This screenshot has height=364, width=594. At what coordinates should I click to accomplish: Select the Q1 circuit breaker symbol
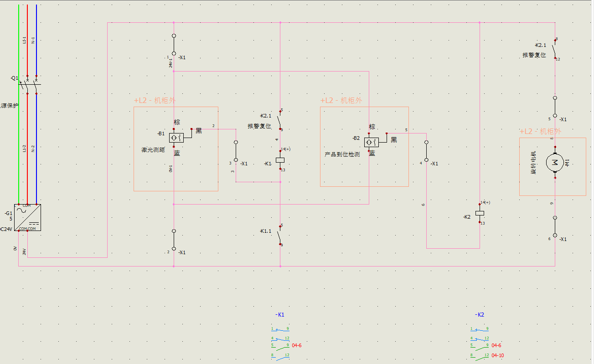[27, 85]
